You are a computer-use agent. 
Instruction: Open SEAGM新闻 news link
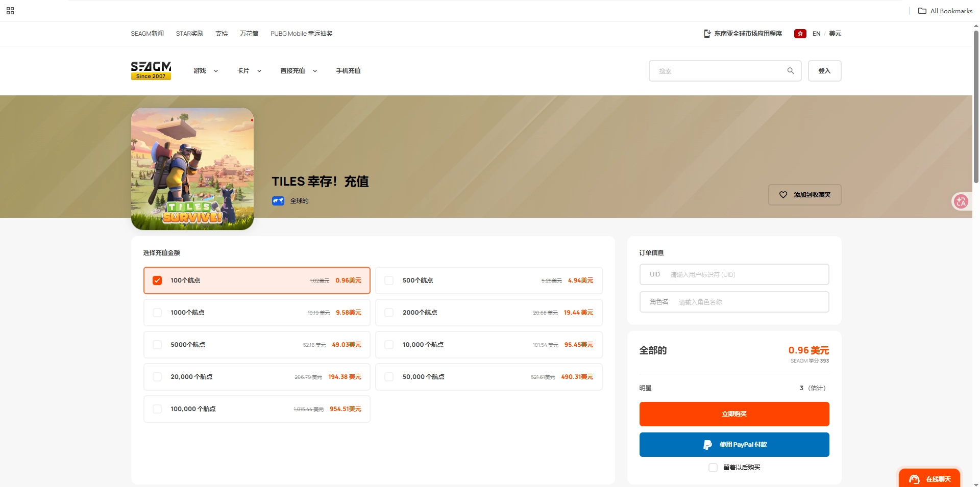[x=147, y=34]
